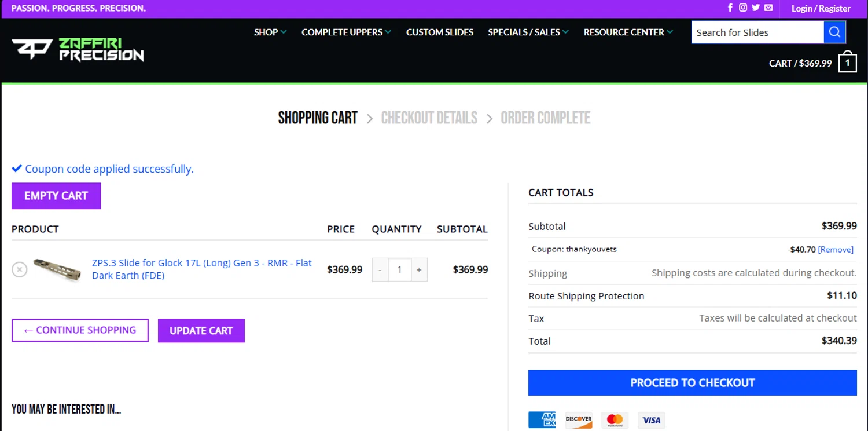Image resolution: width=868 pixels, height=431 pixels.
Task: Open the ZPS.3 Slide for Glock 17L product link
Action: (x=202, y=269)
